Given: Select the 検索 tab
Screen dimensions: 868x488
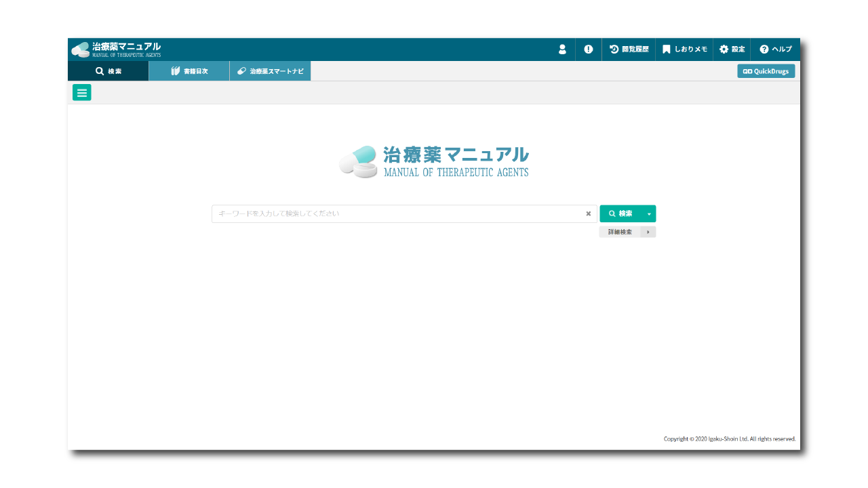Looking at the screenshot, I should (108, 71).
